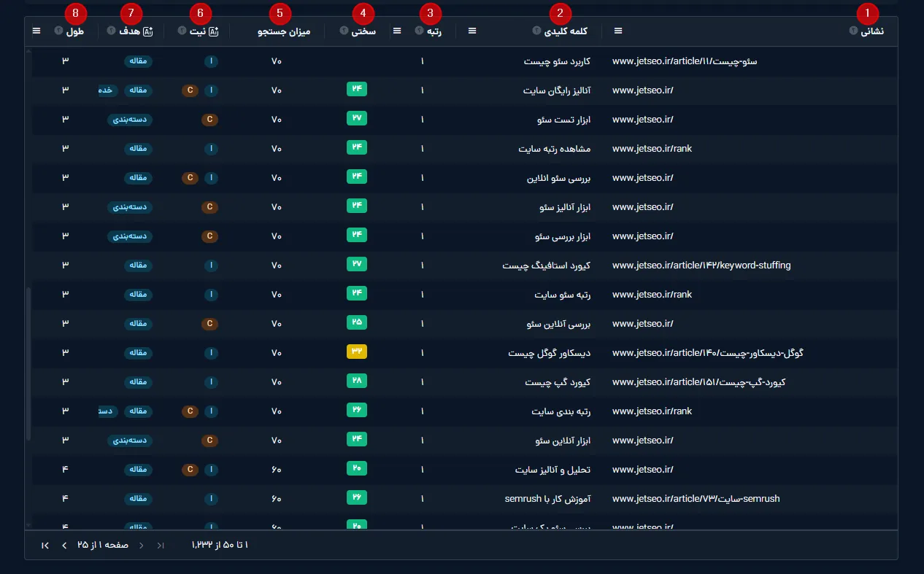Viewport: 924px width, 574px height.
Task: Select keyword آنالیز رایگان سایت
Action: pyautogui.click(x=557, y=90)
